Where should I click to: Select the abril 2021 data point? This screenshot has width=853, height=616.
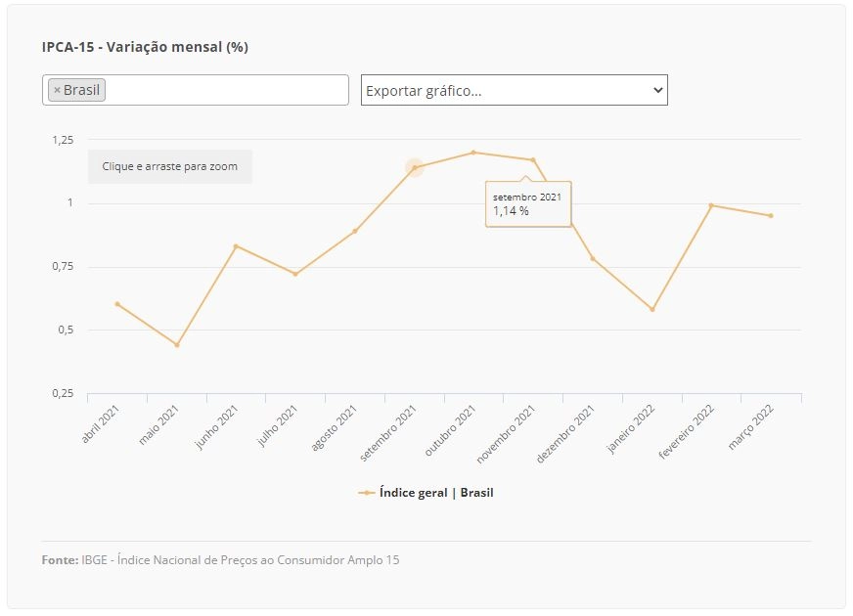pos(117,304)
